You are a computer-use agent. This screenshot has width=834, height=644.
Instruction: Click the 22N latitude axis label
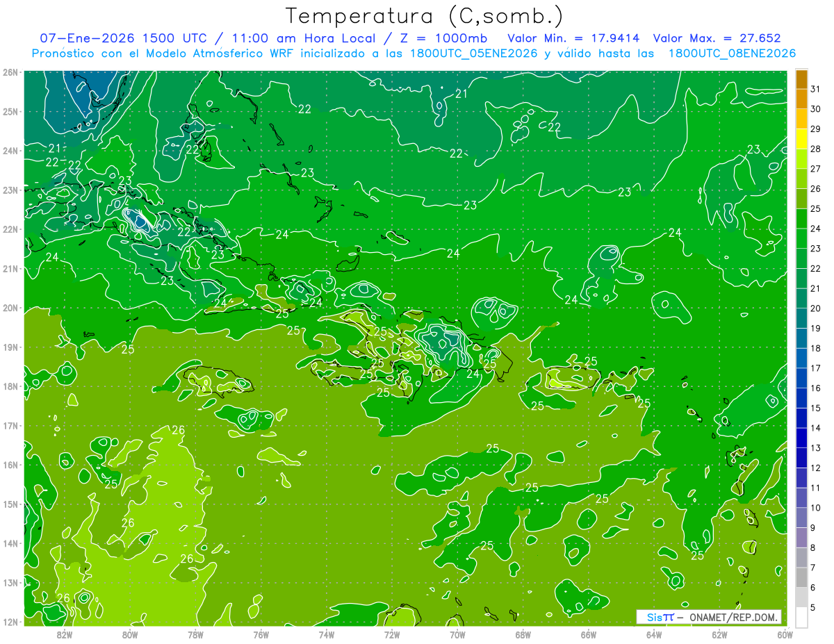10,229
